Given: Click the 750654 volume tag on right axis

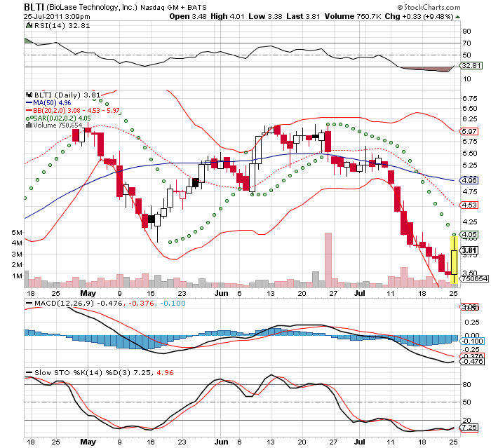Looking at the screenshot, I should (475, 278).
